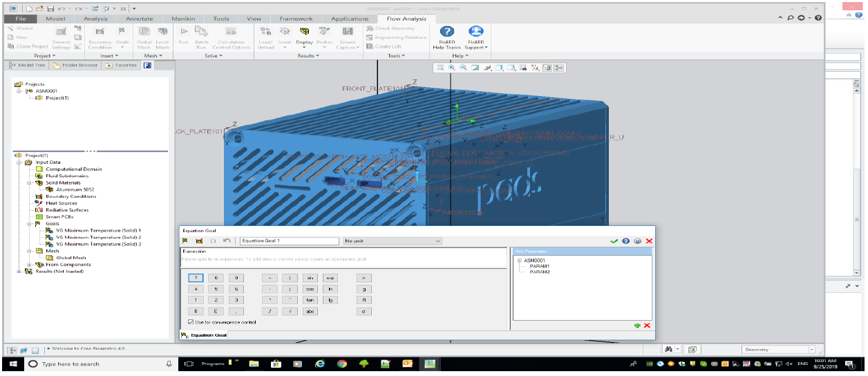Click the green plus Add Parameter icon
Screen dimensions: 868x376
pos(636,326)
